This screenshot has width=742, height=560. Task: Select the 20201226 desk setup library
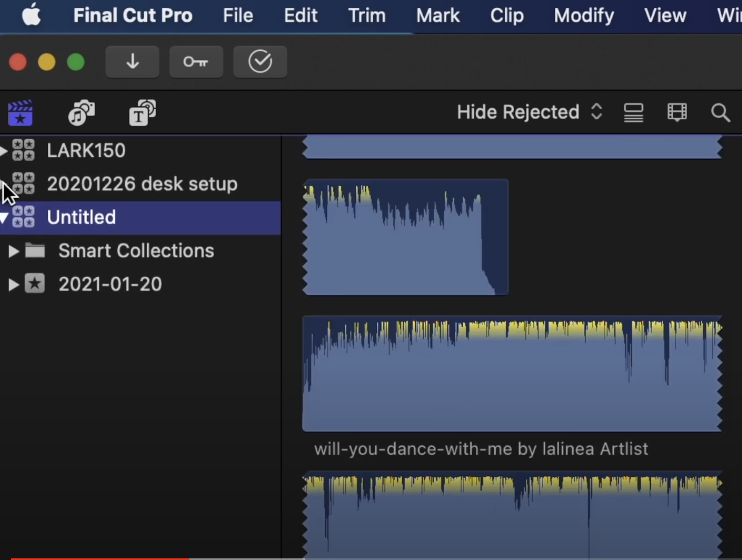pyautogui.click(x=142, y=184)
